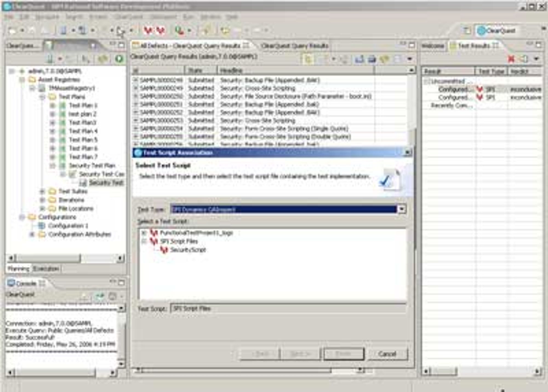Click the Headline column header
This screenshot has height=392, width=548.
(295, 71)
